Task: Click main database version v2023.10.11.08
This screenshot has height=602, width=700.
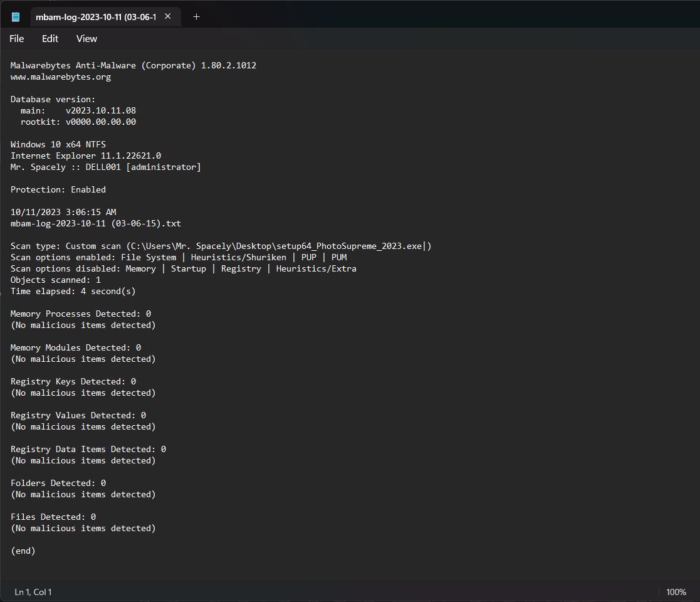Action: 78,111
